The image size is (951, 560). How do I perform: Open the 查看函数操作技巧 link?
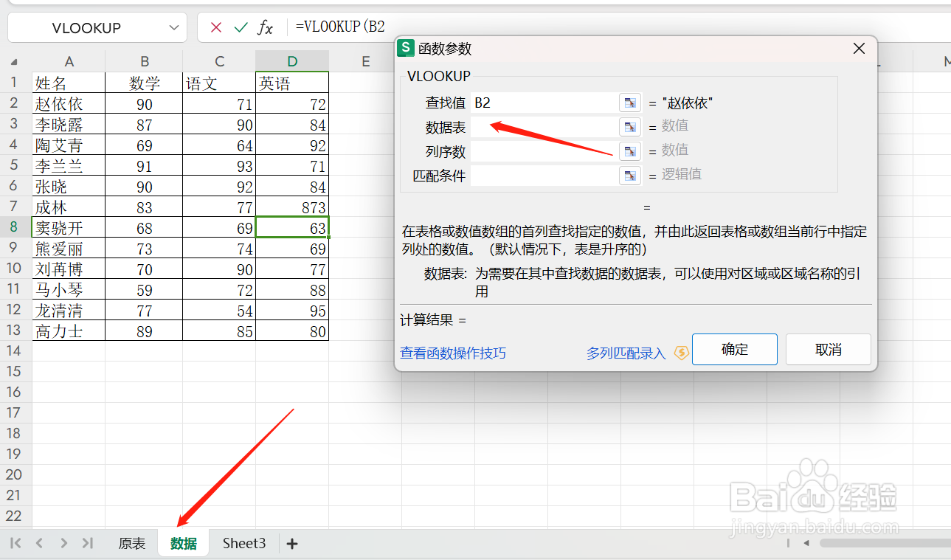point(452,353)
